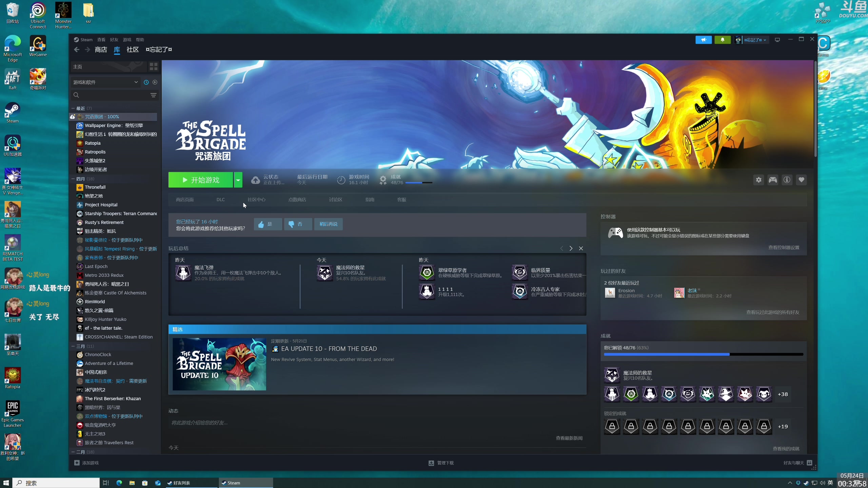The width and height of the screenshot is (868, 488).
Task: Switch to Big Picture mode icon
Action: click(777, 40)
